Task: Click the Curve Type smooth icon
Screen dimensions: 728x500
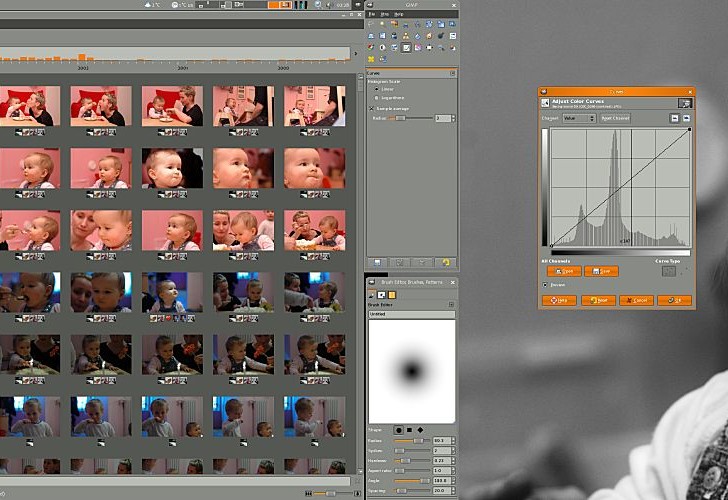Action: tap(668, 270)
